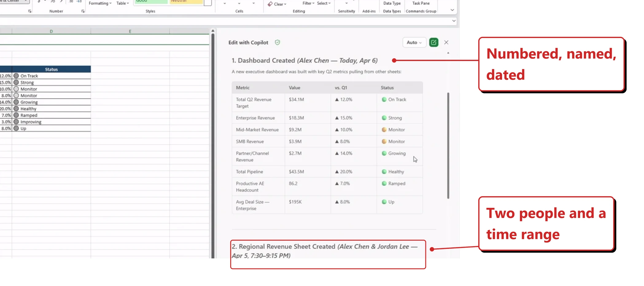Click green dot next to Growing in Copilot table

click(x=384, y=153)
